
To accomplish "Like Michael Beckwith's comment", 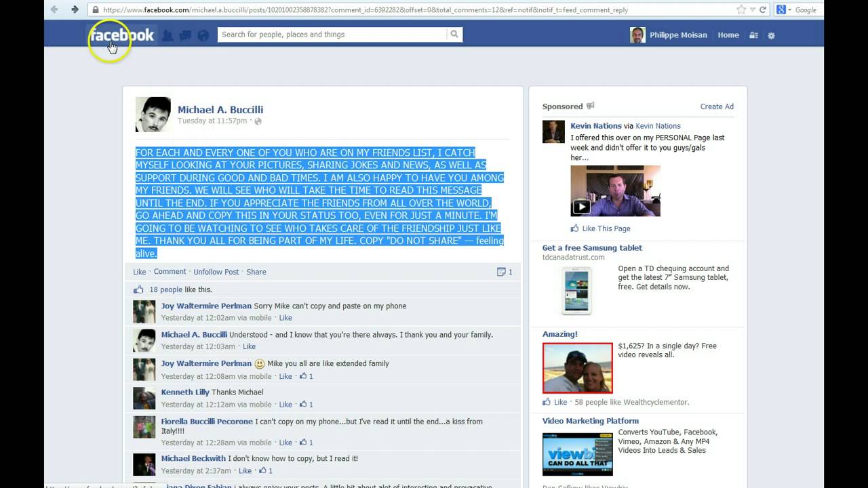I will point(245,471).
